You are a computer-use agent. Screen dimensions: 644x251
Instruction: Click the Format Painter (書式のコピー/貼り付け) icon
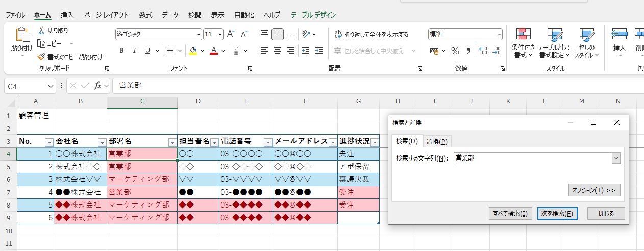(x=42, y=57)
